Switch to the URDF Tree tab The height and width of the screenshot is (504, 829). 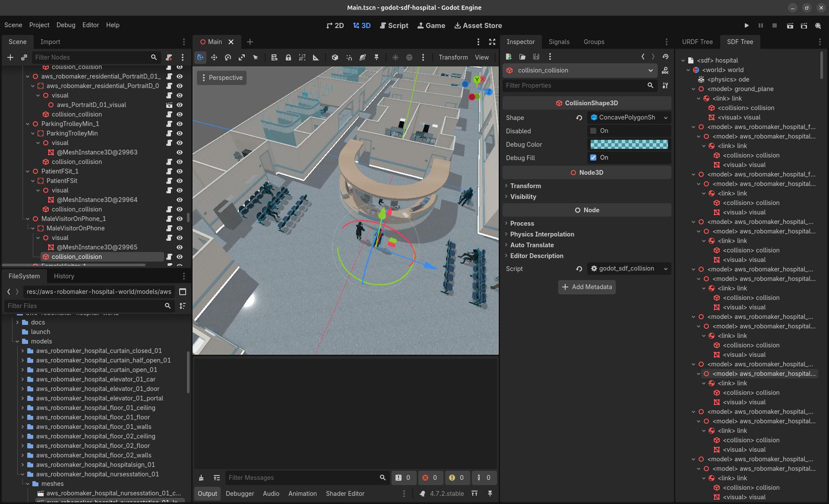click(697, 42)
